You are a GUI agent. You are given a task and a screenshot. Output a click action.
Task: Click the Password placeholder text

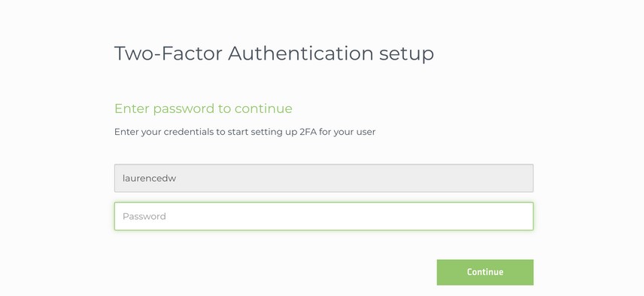click(144, 216)
